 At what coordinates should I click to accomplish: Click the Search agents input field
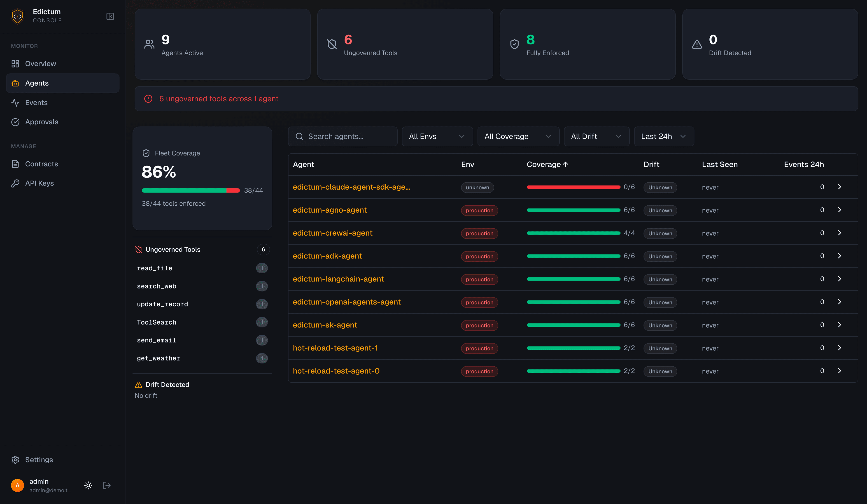(x=343, y=136)
